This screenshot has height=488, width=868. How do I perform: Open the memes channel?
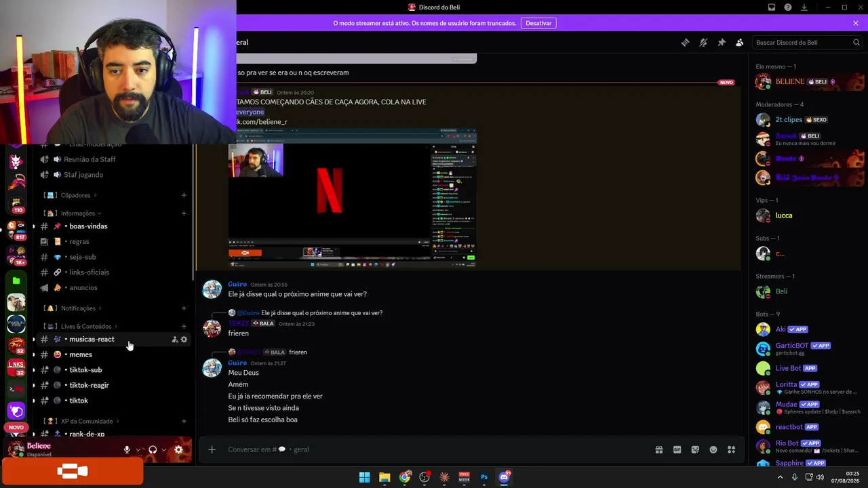pos(113,354)
